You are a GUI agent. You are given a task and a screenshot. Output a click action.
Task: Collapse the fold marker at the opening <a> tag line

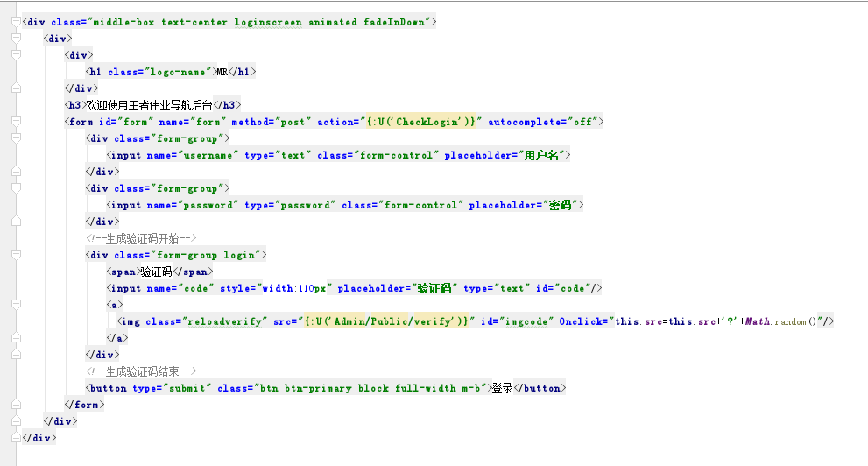16,305
